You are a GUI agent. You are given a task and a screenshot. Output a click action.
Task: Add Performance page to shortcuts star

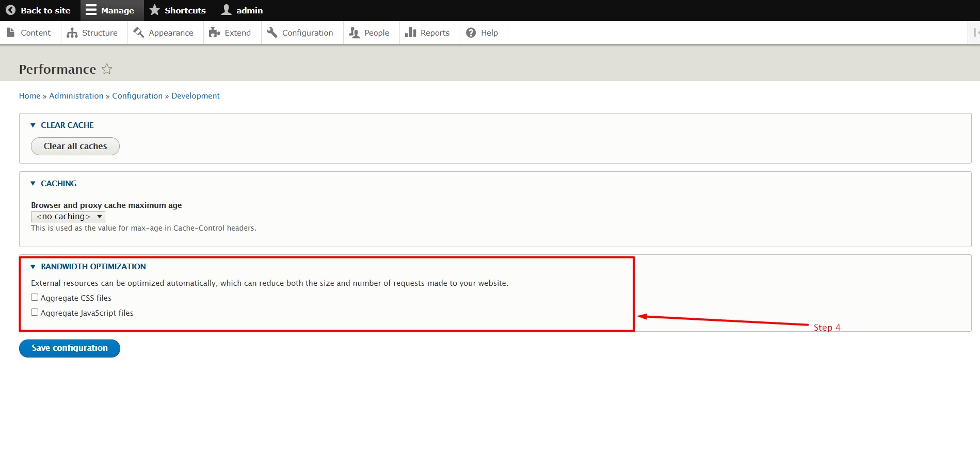point(107,69)
